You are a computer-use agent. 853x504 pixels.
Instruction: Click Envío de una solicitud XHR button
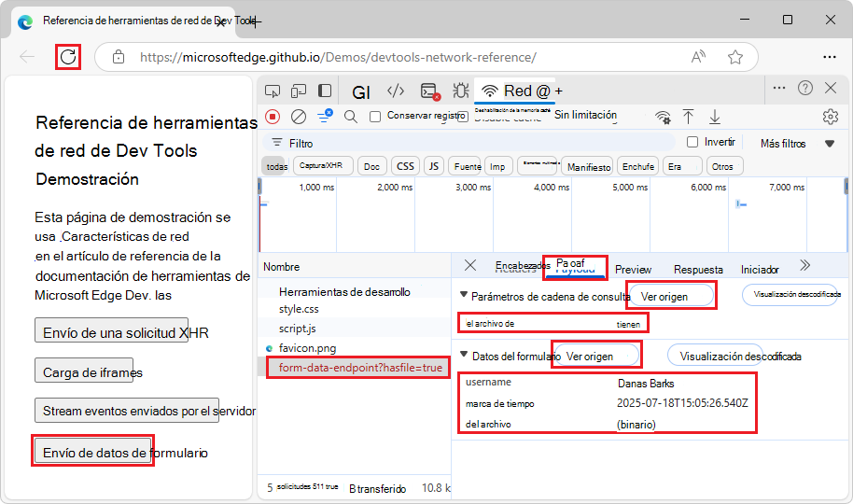111,330
